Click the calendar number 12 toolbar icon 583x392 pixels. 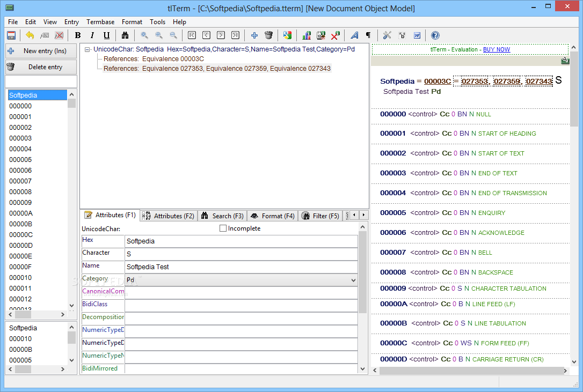[x=321, y=35]
